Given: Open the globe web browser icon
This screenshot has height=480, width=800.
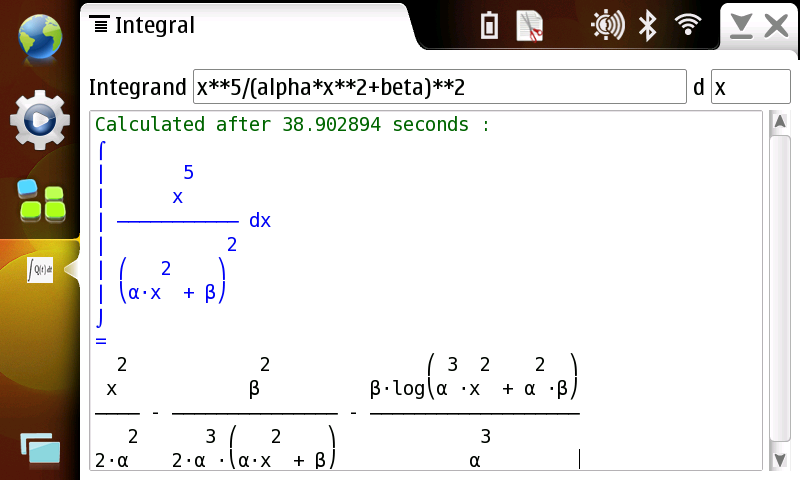Looking at the screenshot, I should click(x=38, y=39).
